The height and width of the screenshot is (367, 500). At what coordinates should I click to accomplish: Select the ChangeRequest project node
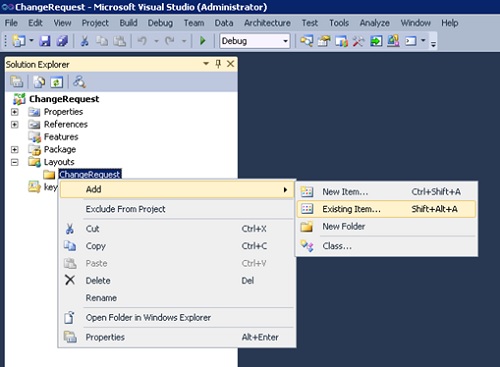click(64, 99)
